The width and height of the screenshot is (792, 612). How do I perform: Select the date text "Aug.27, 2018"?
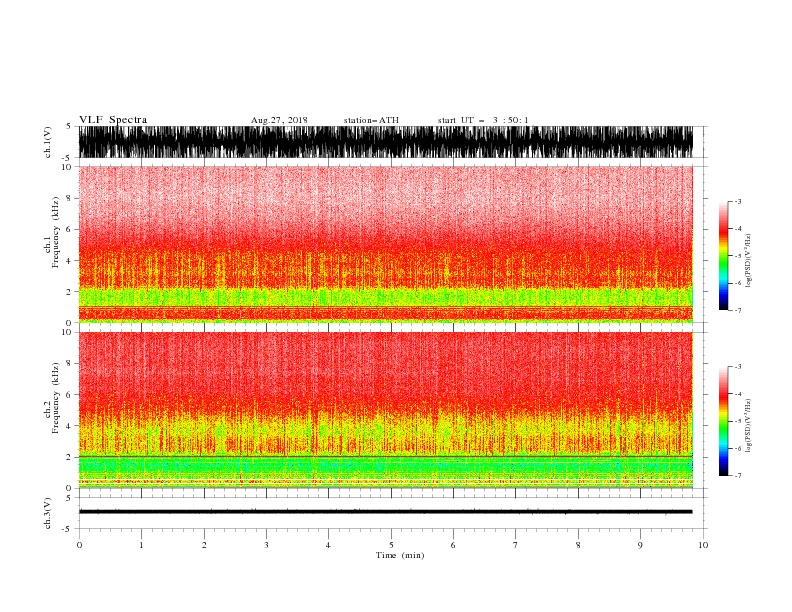tap(279, 120)
